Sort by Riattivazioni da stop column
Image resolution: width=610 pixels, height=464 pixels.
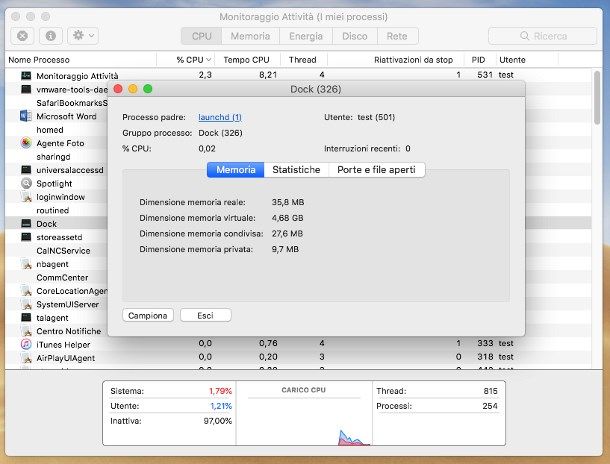[x=396, y=60]
